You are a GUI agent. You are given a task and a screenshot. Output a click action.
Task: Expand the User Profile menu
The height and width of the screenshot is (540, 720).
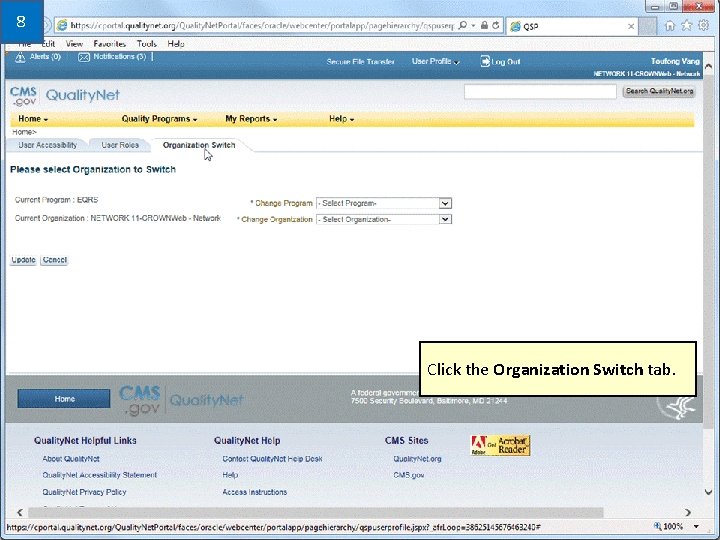(435, 61)
